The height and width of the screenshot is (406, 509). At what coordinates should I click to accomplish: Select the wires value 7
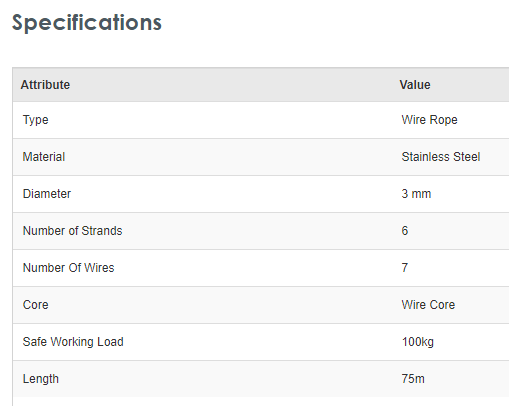click(x=405, y=268)
